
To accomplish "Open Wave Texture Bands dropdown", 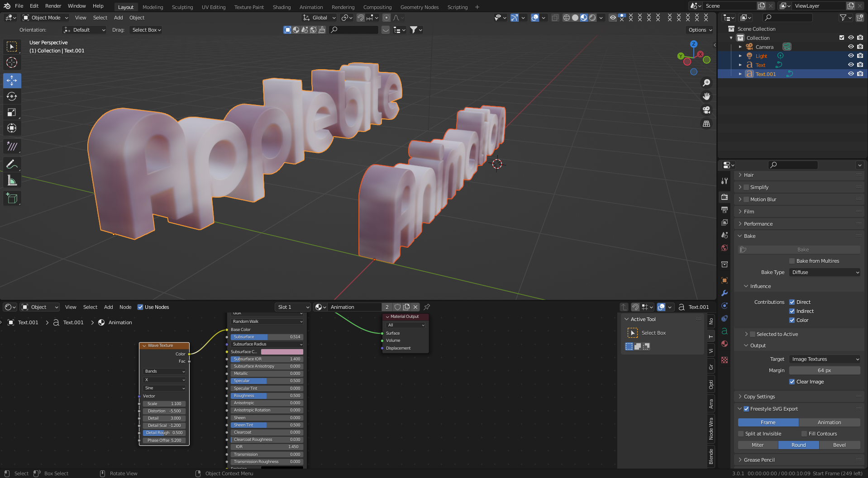I will 165,371.
